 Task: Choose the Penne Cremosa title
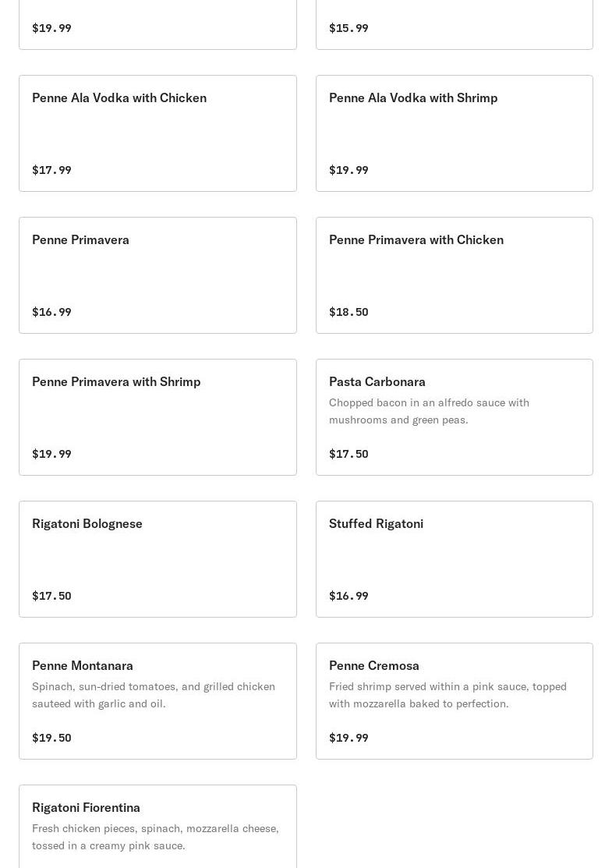pos(374,666)
